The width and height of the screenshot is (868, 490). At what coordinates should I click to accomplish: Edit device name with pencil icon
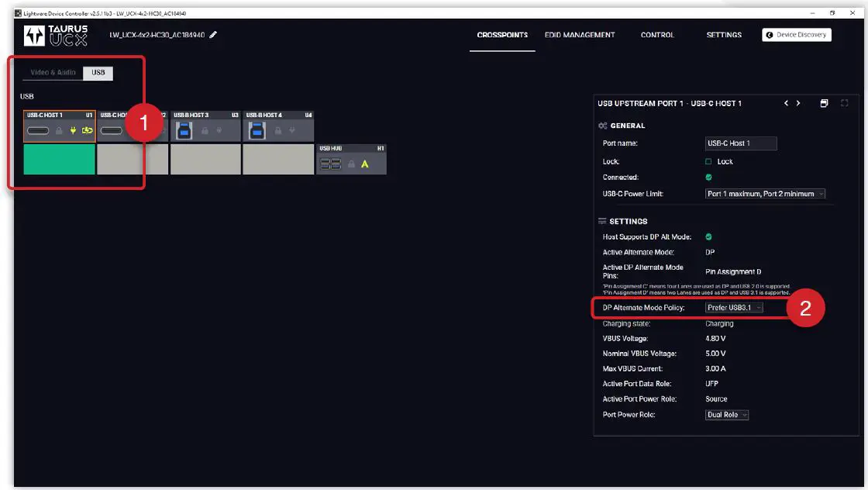pyautogui.click(x=213, y=35)
